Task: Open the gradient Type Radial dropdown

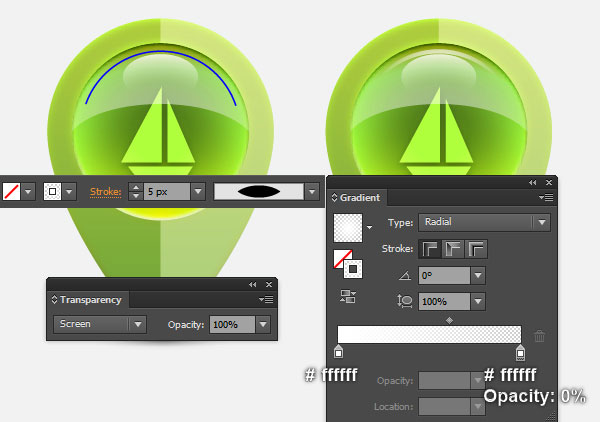Action: (484, 222)
